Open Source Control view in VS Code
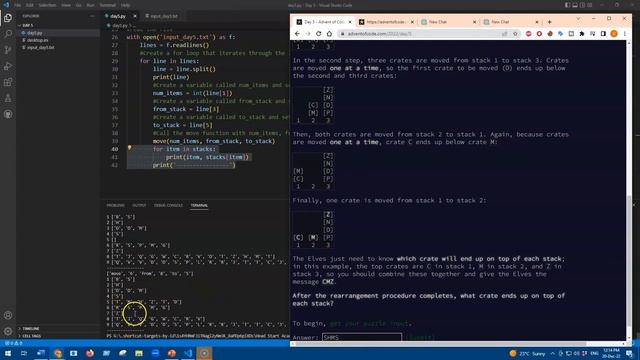 (x=8, y=50)
